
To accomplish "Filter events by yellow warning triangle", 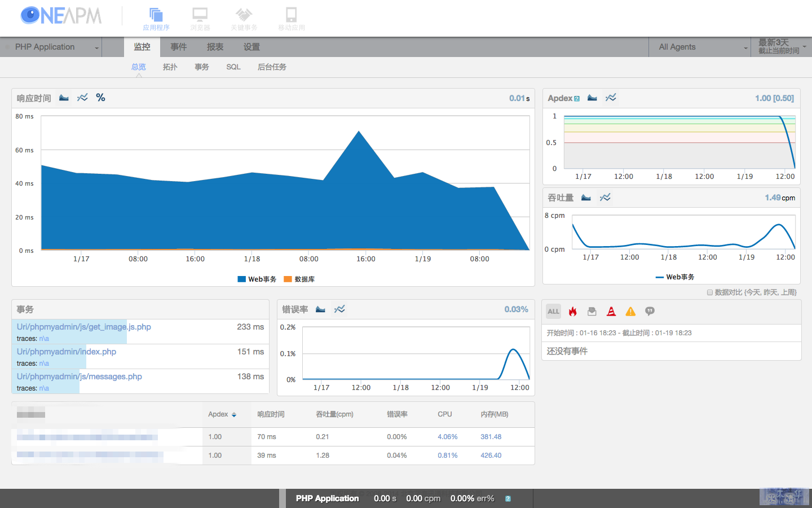I will click(630, 311).
